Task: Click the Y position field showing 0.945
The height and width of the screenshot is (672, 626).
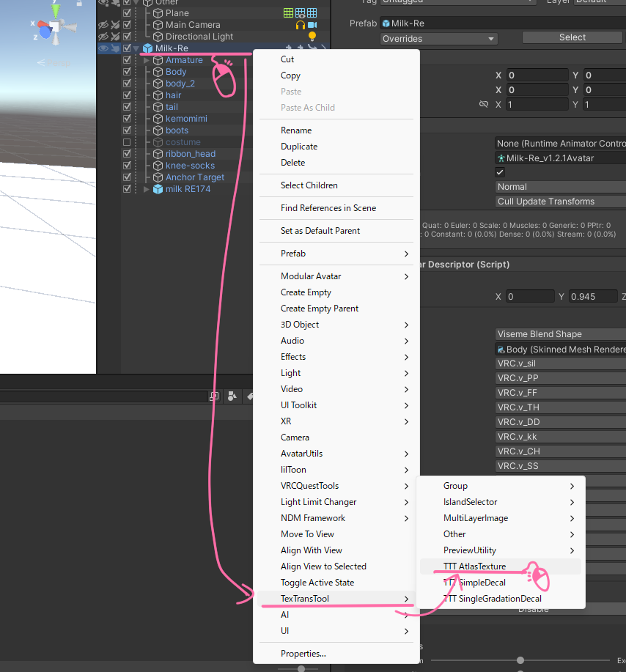Action: click(x=593, y=297)
